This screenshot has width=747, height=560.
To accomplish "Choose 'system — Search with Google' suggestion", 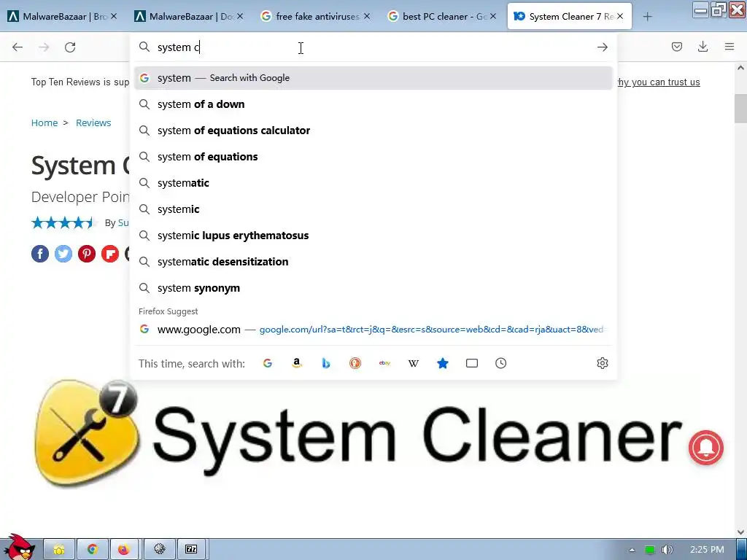I will [x=373, y=77].
